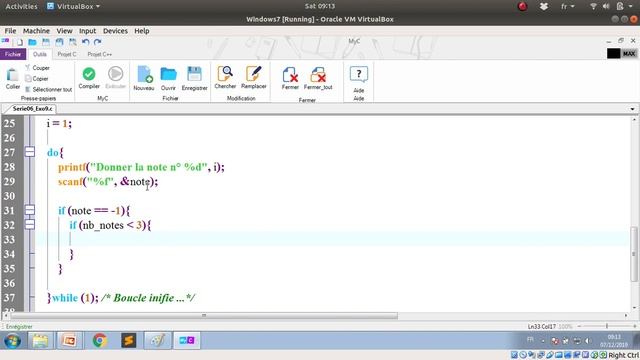Click the scanf line of code

(x=108, y=182)
